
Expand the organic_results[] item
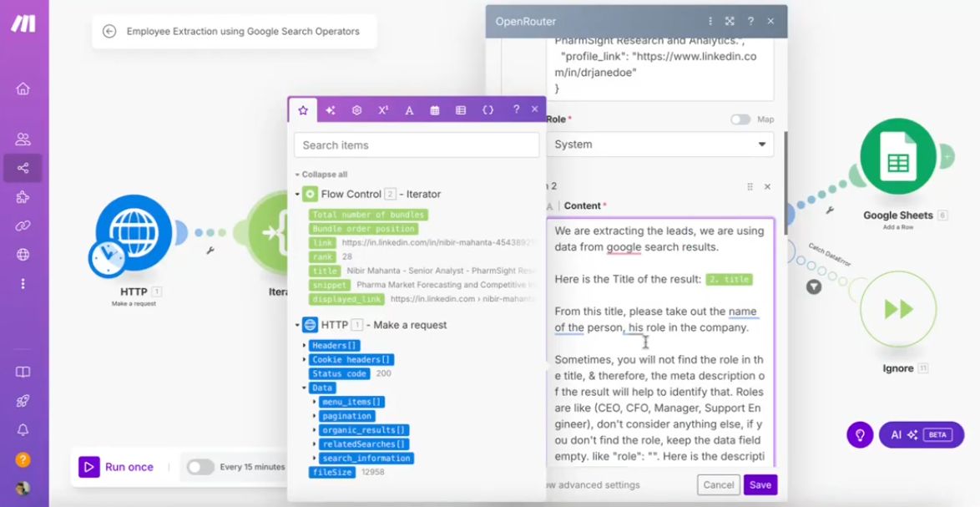315,430
